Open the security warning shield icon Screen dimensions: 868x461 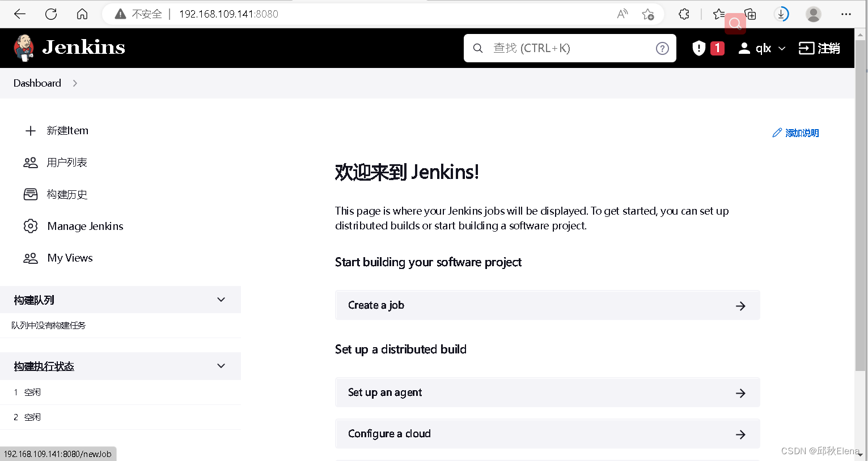coord(698,48)
